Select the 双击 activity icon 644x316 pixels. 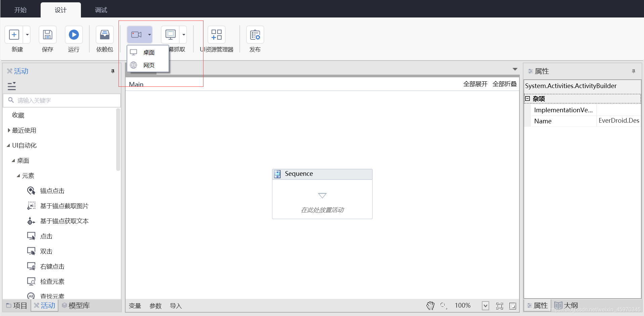click(x=31, y=251)
